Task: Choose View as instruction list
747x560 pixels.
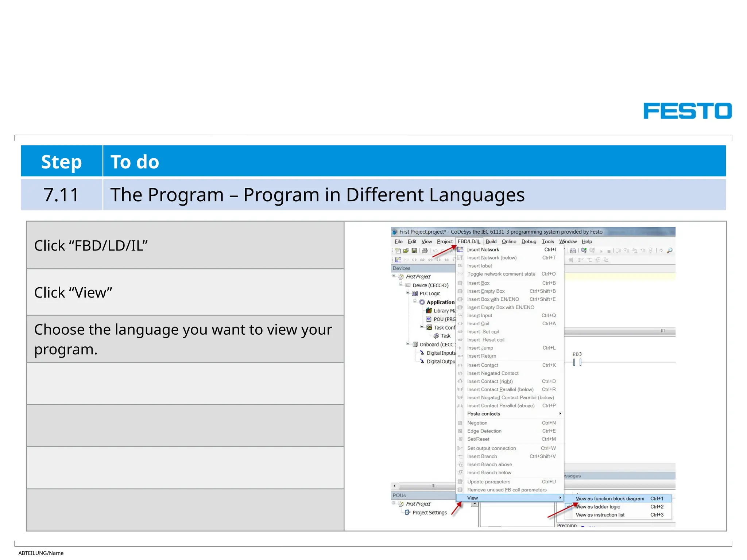Action: pos(618,515)
